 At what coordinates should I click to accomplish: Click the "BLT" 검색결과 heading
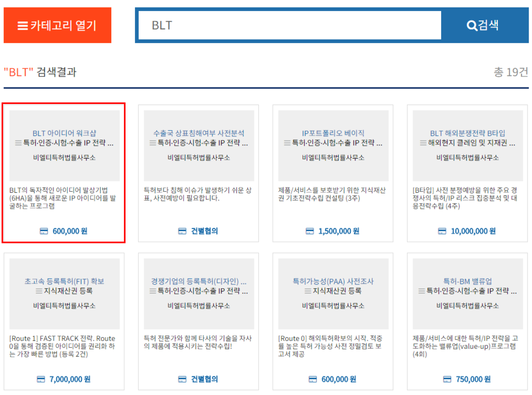[40, 72]
